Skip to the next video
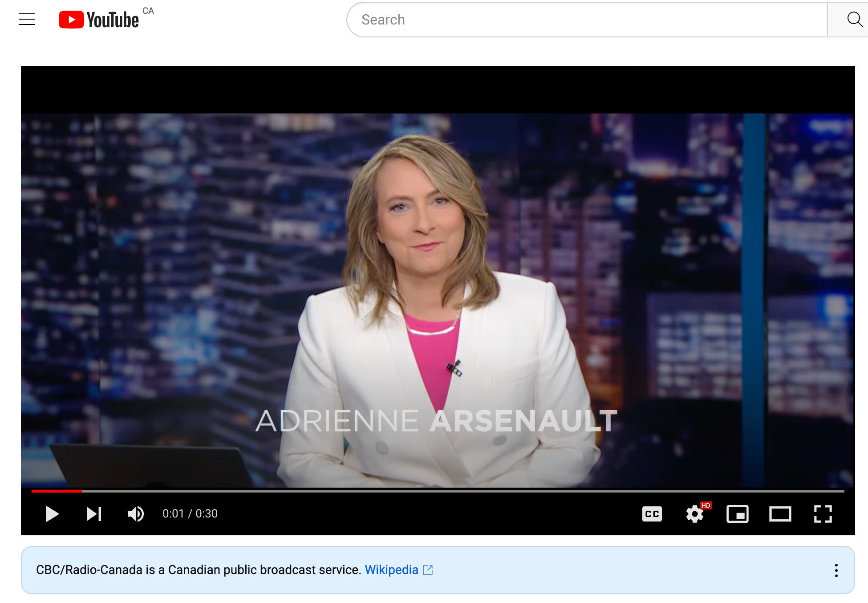The image size is (868, 603). tap(93, 513)
